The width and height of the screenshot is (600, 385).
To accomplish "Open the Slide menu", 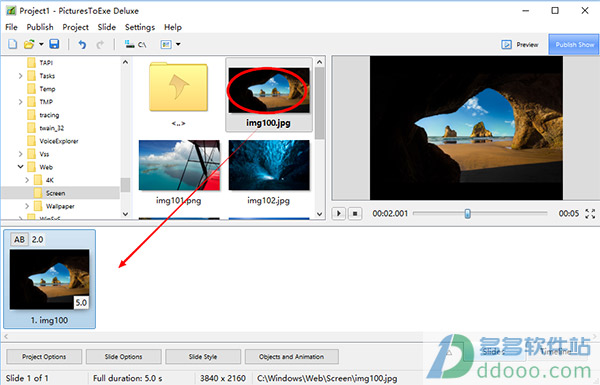I will (x=106, y=27).
